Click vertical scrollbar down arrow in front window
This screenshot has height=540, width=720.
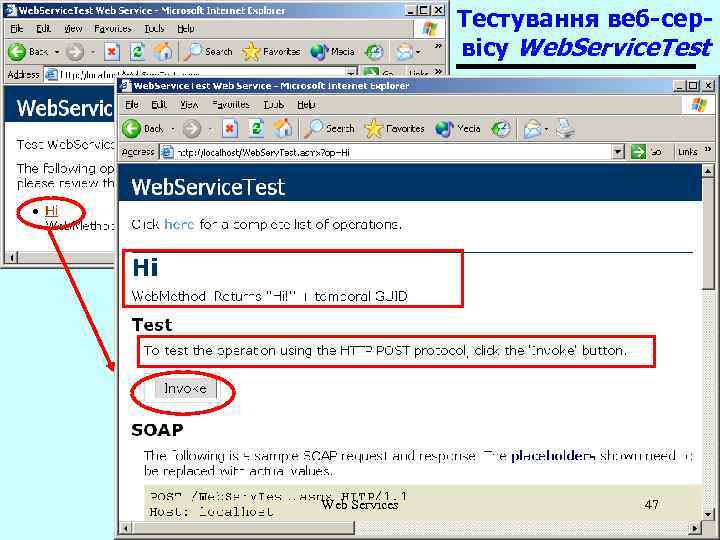[x=708, y=514]
